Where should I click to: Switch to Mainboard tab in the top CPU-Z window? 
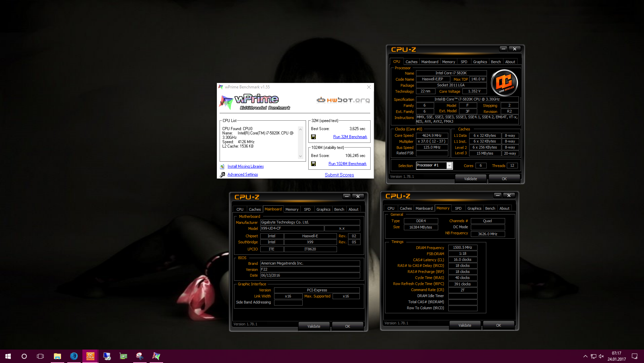(x=430, y=62)
